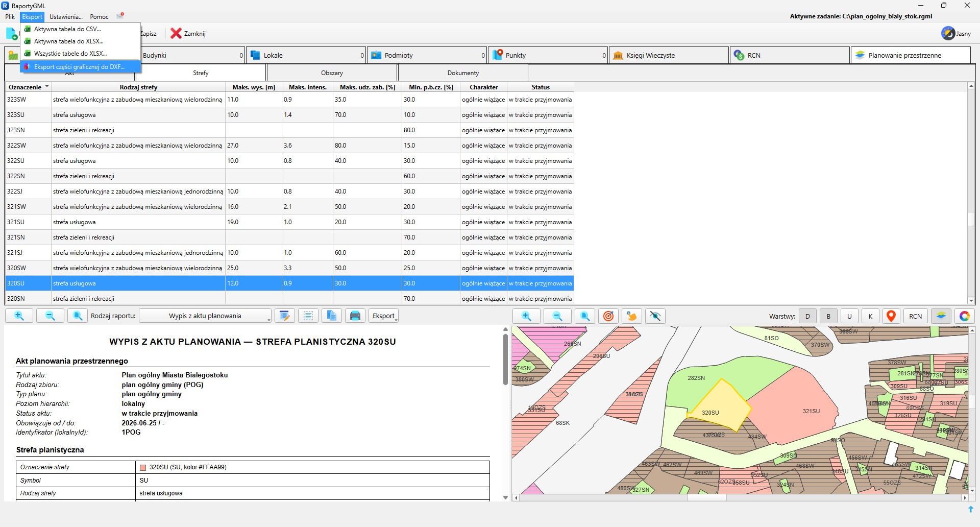Click the blue up arrow in the status bar

(970, 509)
